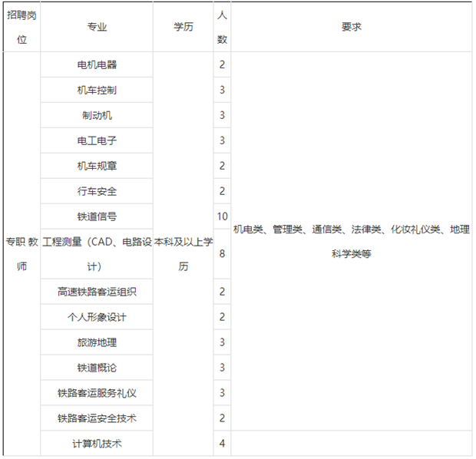This screenshot has width=476, height=459.
Task: Click the 要求 column header
Action: point(352,27)
